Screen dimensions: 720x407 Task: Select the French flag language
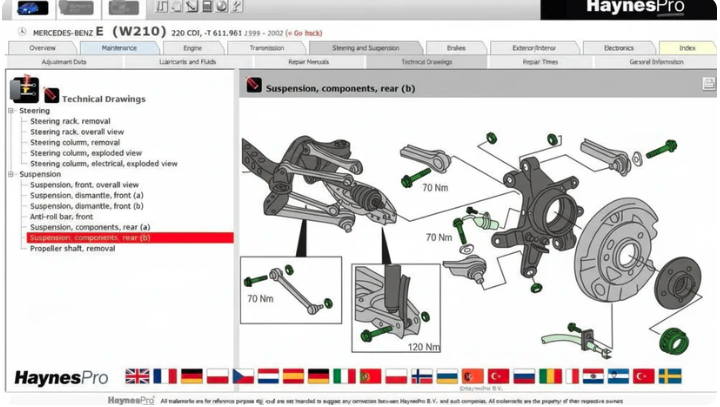[x=165, y=376]
